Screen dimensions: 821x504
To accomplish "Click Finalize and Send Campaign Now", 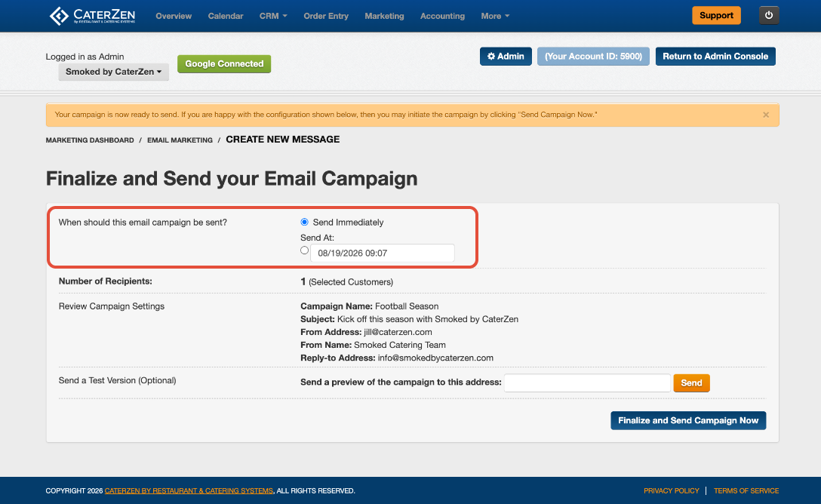I will coord(688,420).
